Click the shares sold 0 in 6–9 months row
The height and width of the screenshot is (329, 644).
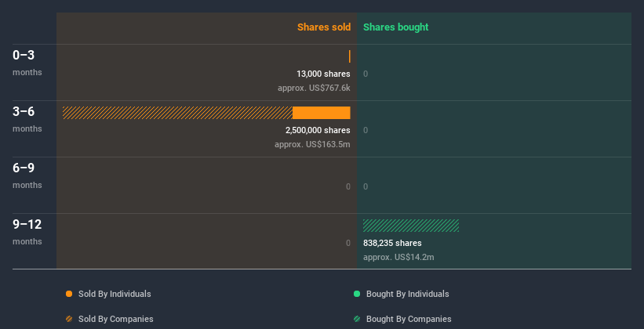pos(347,186)
